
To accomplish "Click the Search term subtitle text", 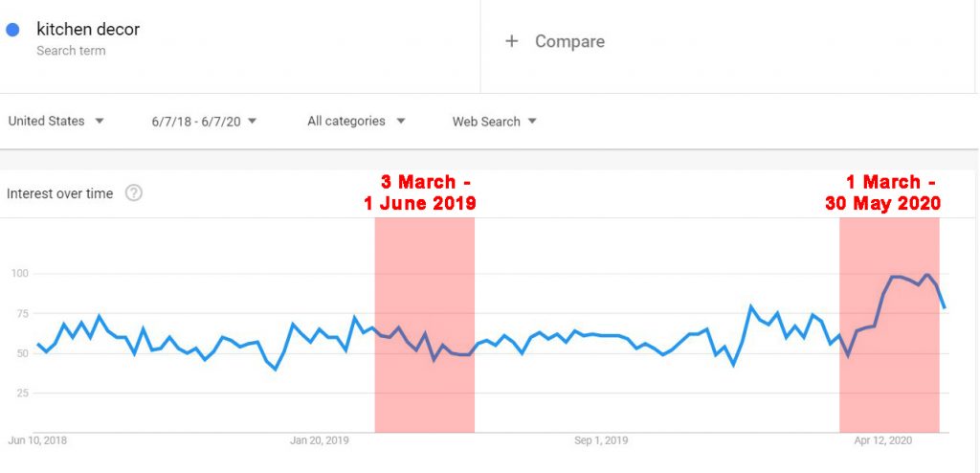I will click(71, 51).
